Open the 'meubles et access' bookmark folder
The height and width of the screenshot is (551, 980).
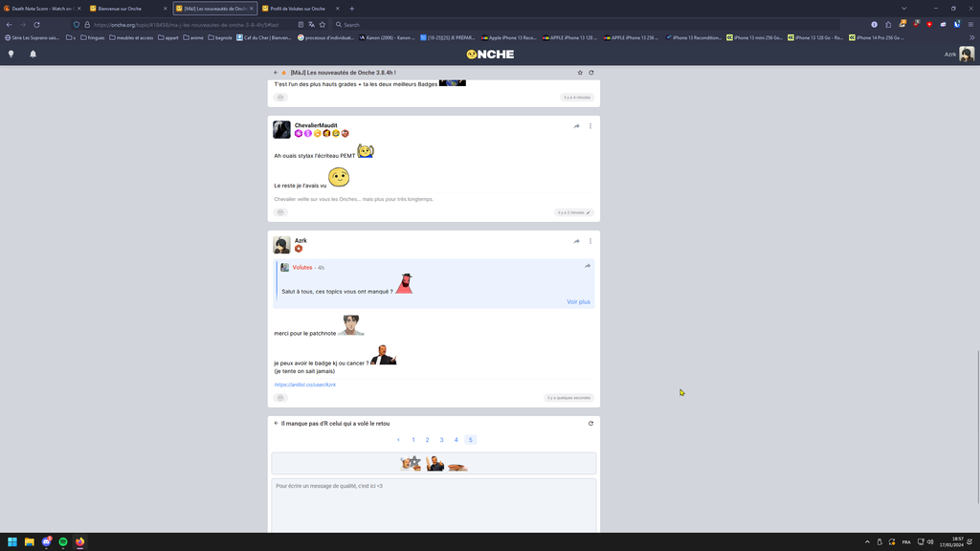131,37
